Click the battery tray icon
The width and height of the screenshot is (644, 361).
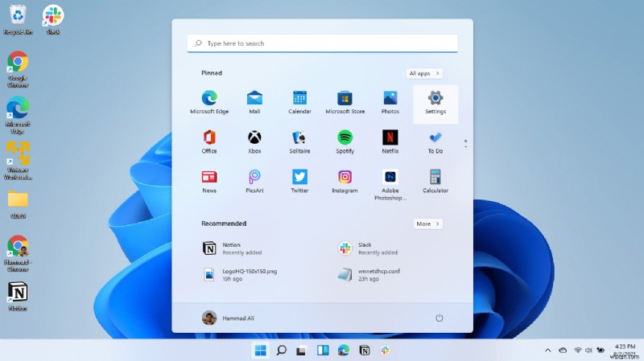[x=600, y=351]
